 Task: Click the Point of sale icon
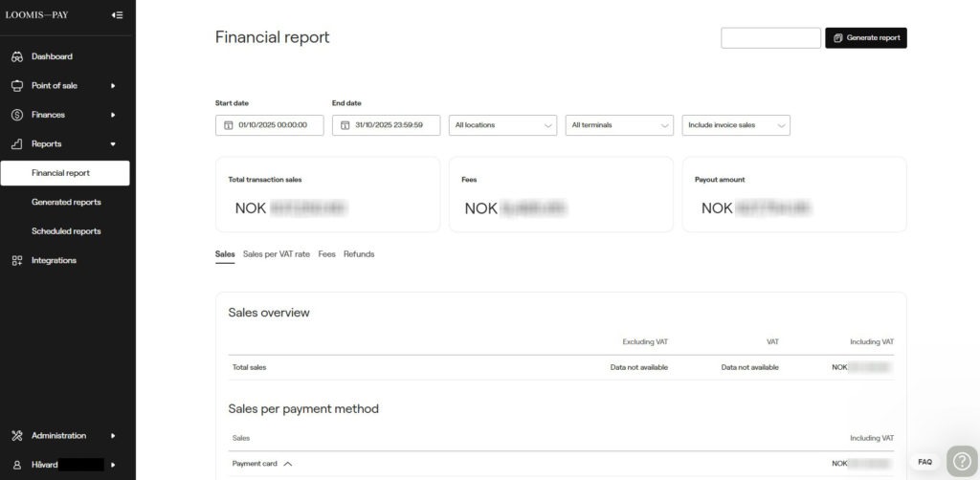(17, 86)
